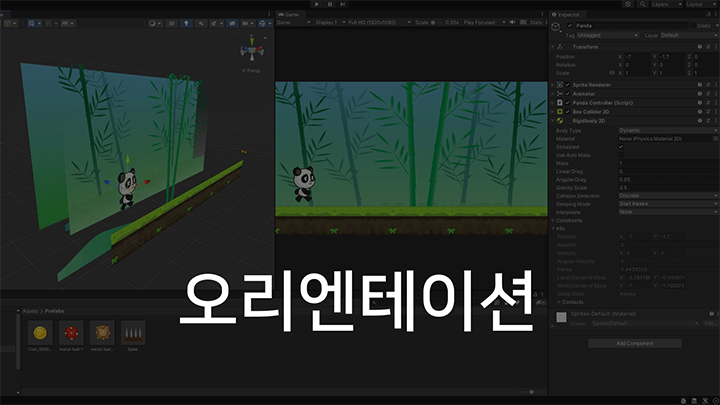Advance one frame with the Step button

(x=343, y=4)
